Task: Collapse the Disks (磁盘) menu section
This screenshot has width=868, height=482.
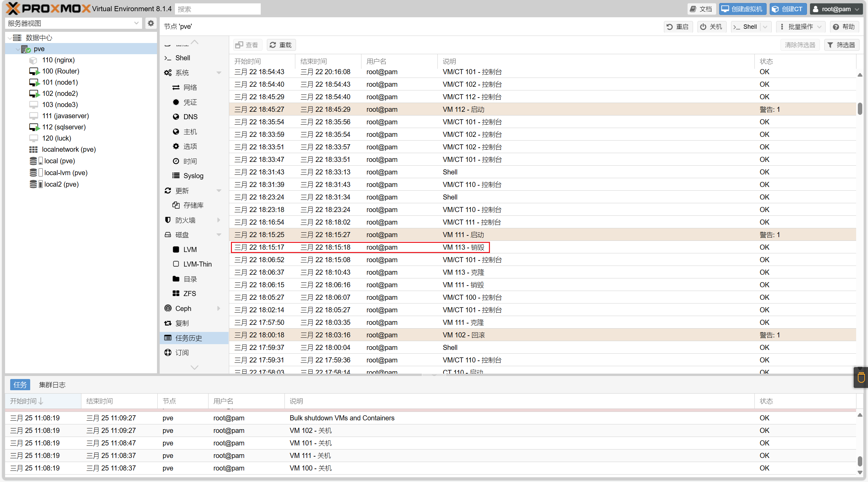Action: [219, 235]
